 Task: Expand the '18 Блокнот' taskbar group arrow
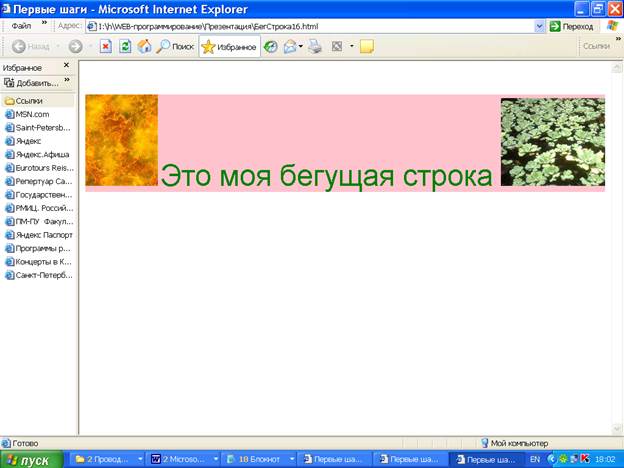[291, 459]
